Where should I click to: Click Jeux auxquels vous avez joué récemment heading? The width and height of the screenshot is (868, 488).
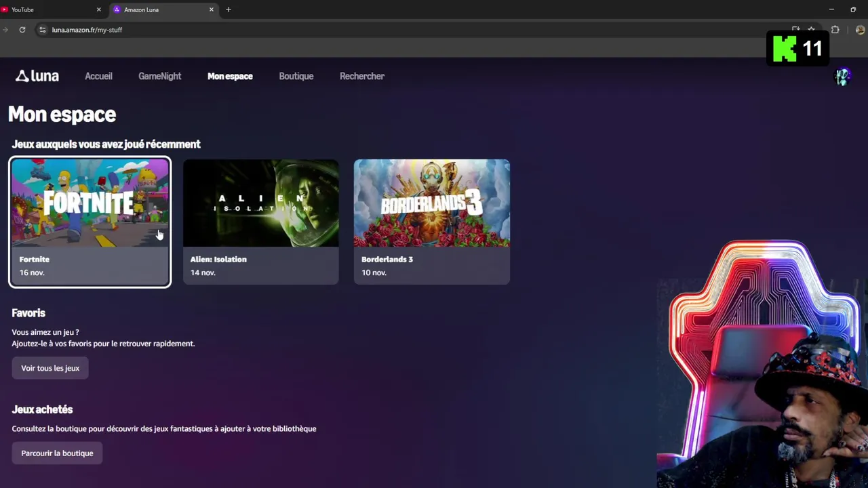click(106, 144)
